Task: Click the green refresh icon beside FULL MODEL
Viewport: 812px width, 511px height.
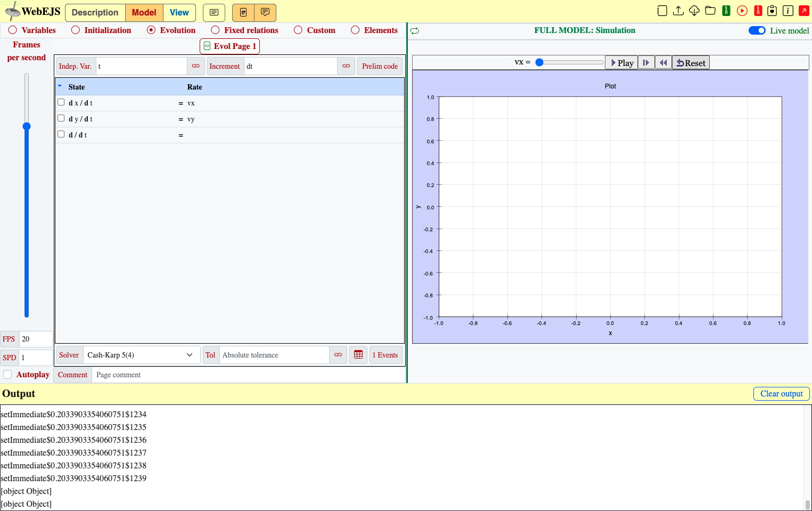Action: tap(414, 31)
